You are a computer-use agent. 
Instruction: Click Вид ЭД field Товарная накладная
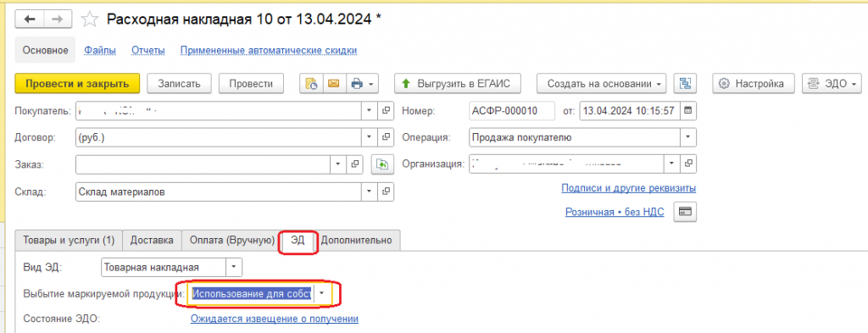164,268
